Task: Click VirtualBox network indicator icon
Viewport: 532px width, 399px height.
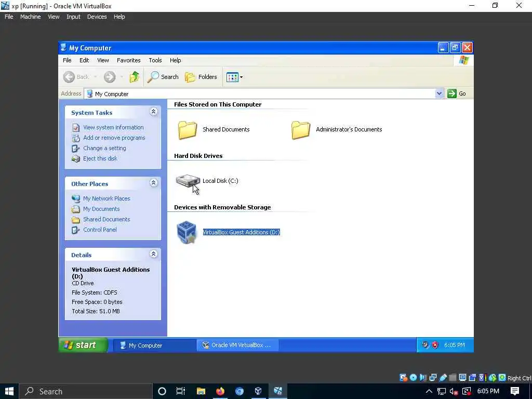Action: click(433, 378)
